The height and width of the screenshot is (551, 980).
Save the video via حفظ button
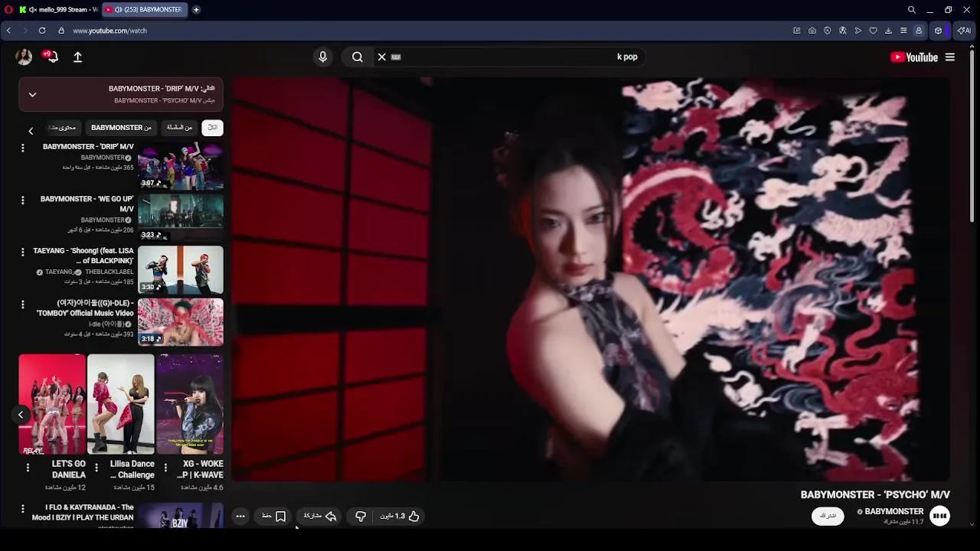tap(274, 517)
